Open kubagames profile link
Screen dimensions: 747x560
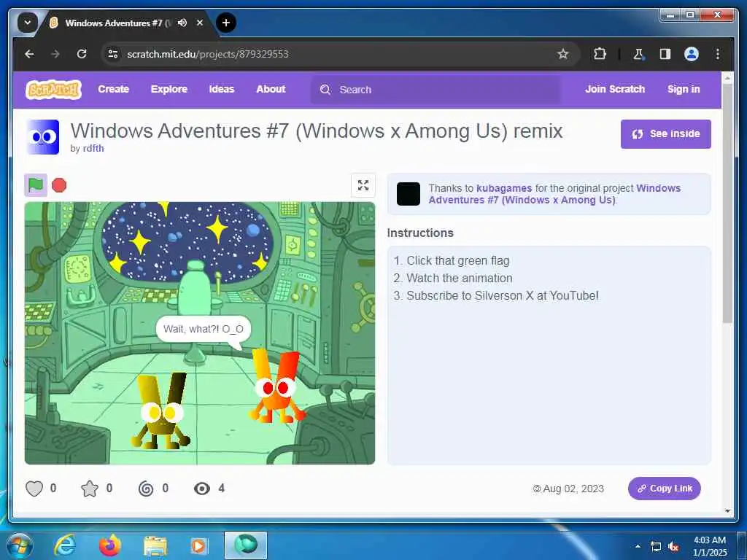click(x=504, y=188)
